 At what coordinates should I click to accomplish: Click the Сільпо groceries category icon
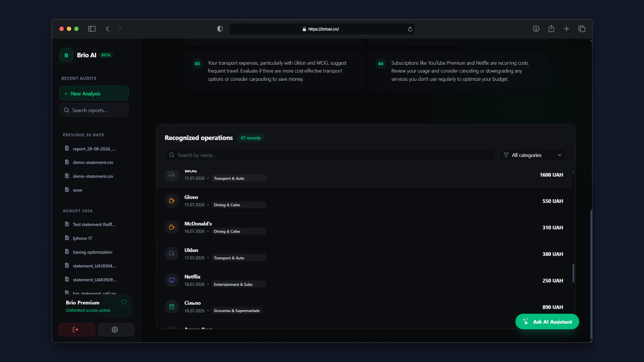(x=172, y=307)
